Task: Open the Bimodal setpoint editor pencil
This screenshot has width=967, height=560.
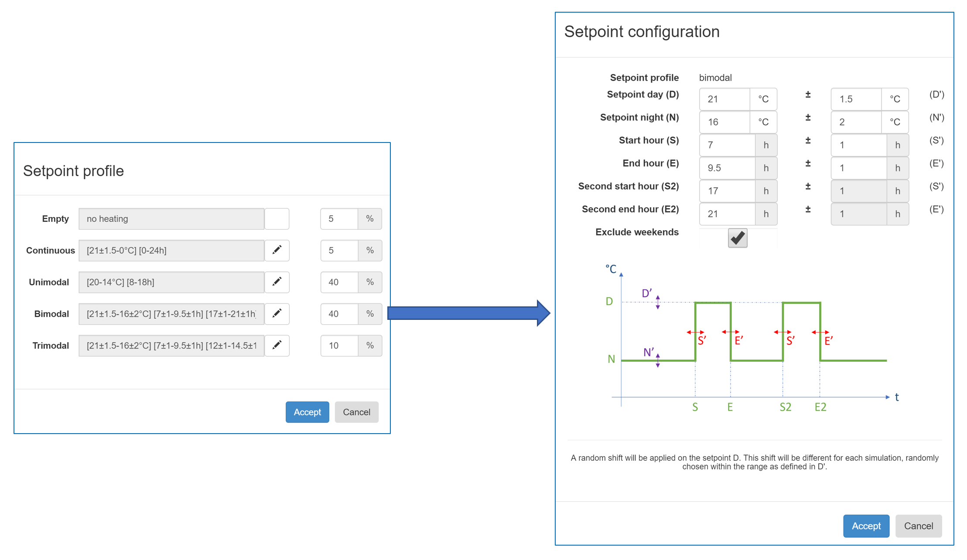Action: pyautogui.click(x=277, y=314)
